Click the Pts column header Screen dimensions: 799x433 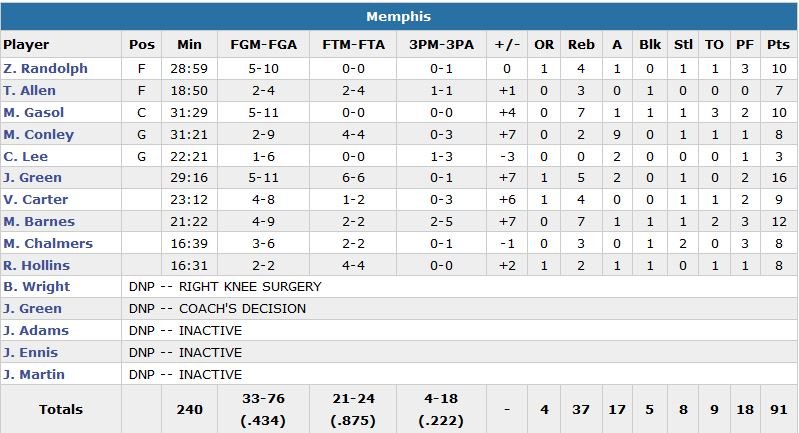tap(777, 45)
